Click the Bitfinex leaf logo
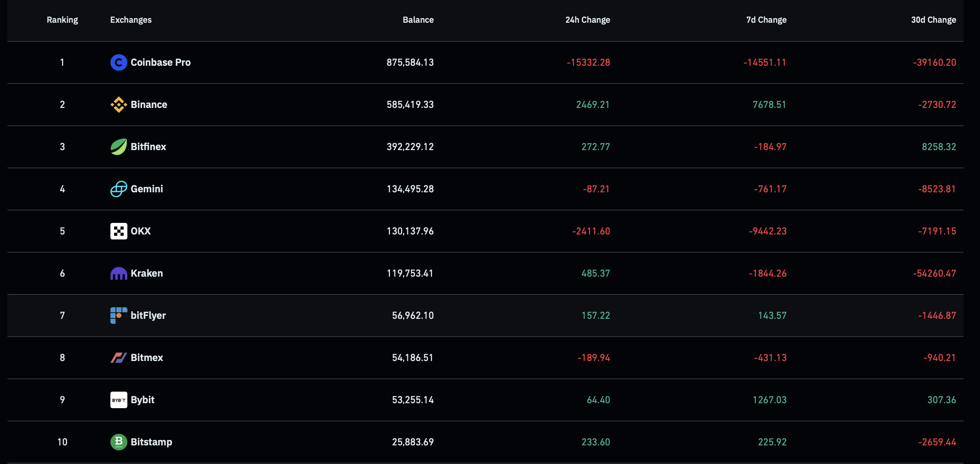 (x=119, y=147)
